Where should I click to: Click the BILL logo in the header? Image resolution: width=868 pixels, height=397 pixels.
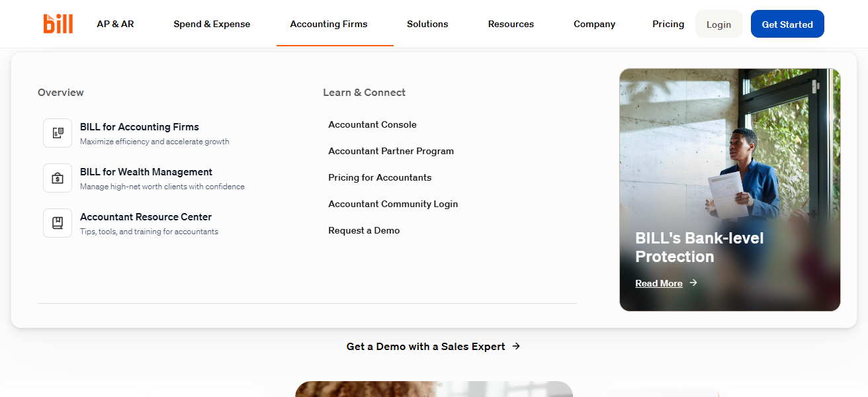(x=58, y=24)
